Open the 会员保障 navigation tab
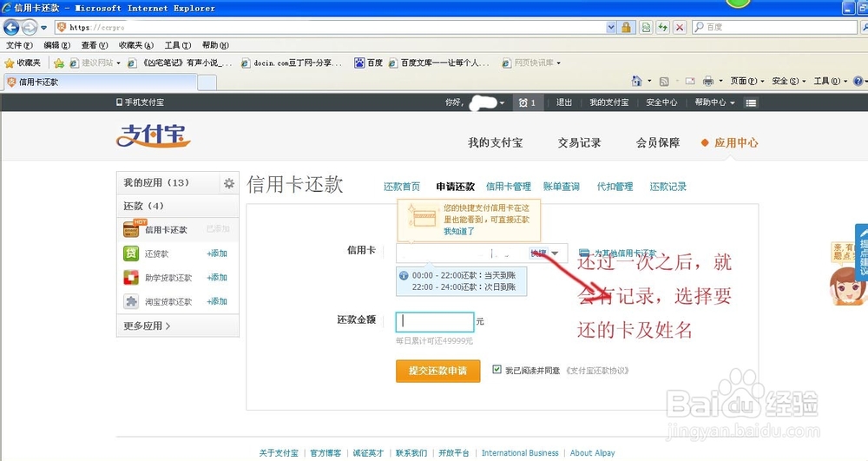 pos(658,142)
